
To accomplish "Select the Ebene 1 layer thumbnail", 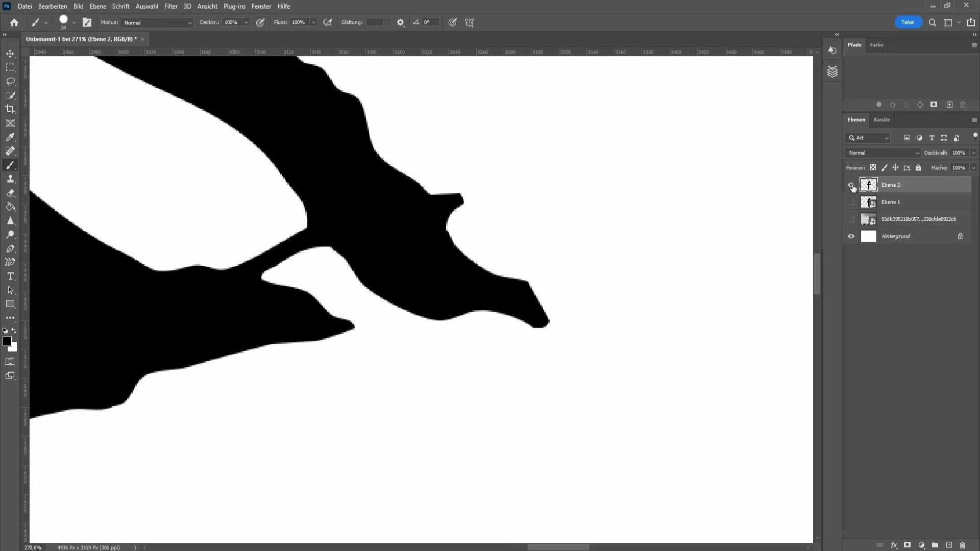I will pyautogui.click(x=868, y=202).
